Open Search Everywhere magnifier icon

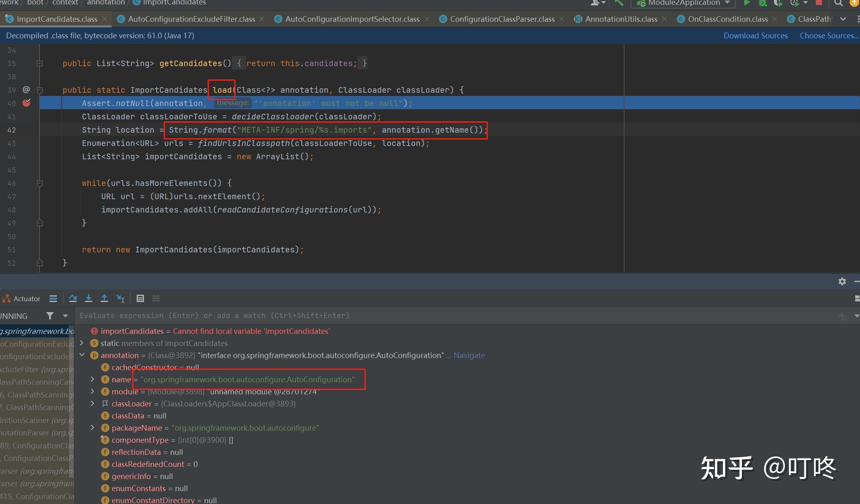pos(838,3)
